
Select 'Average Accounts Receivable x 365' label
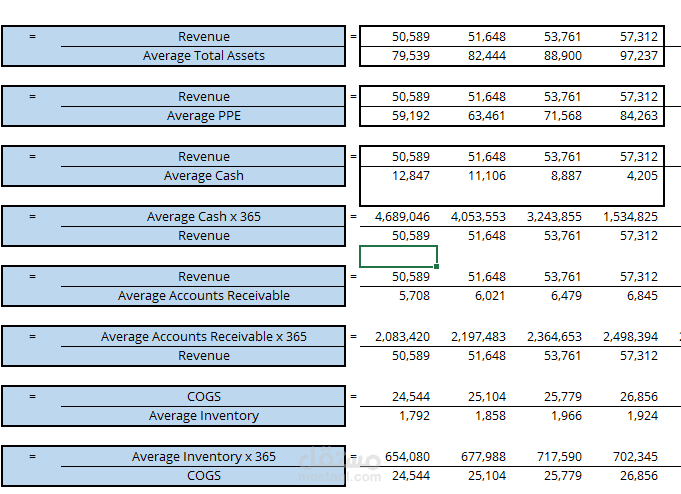coord(204,336)
